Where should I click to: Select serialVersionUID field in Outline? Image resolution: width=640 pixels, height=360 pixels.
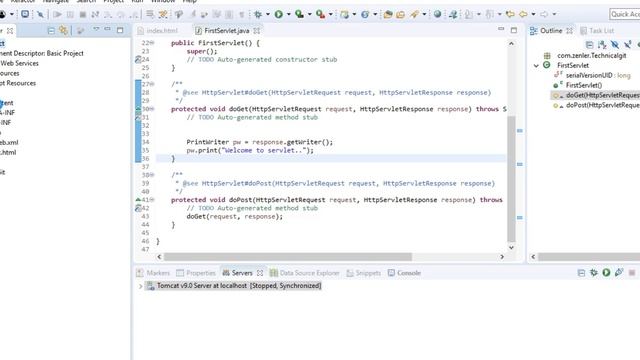(592, 75)
